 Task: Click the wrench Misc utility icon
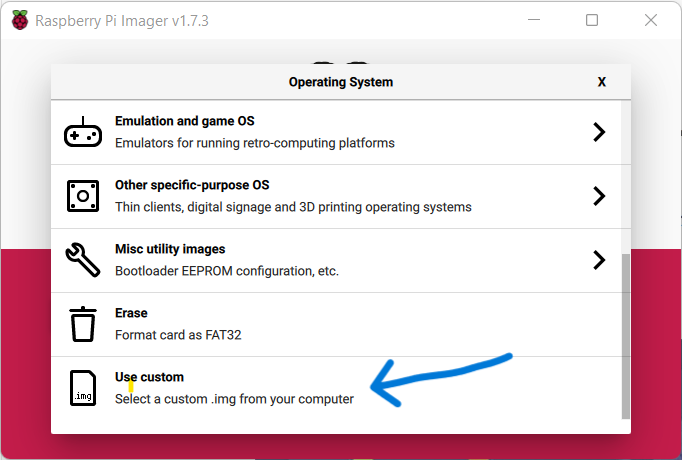click(x=82, y=260)
